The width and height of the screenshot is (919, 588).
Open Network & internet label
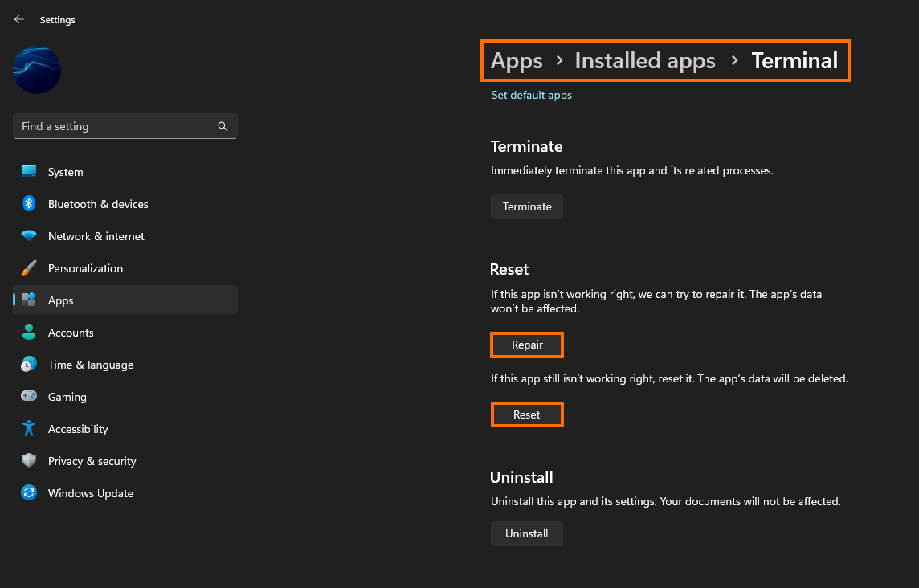pyautogui.click(x=96, y=236)
